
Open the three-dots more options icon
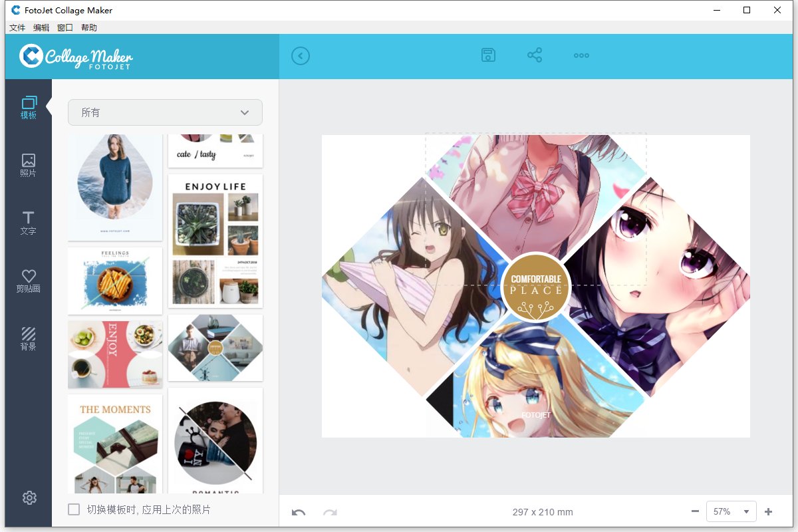tap(581, 56)
